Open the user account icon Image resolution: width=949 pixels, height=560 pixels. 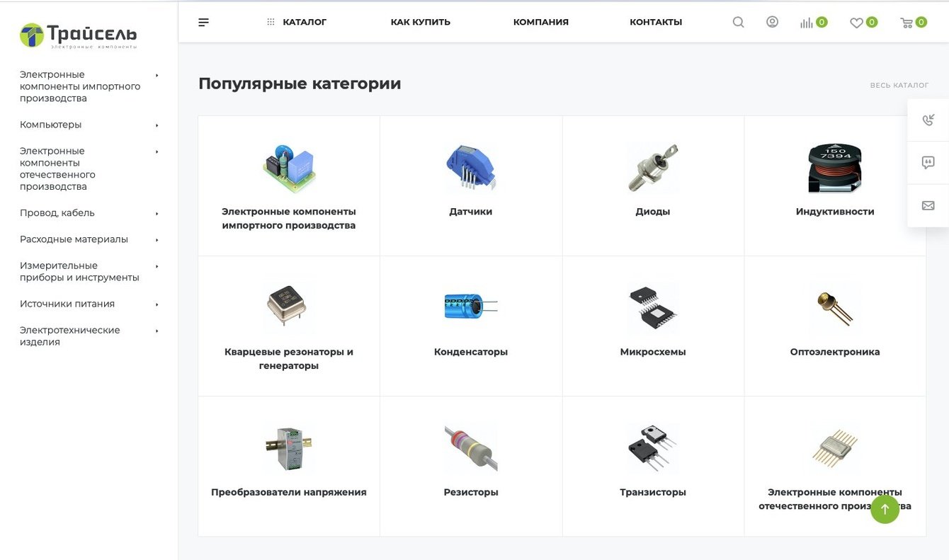tap(772, 22)
